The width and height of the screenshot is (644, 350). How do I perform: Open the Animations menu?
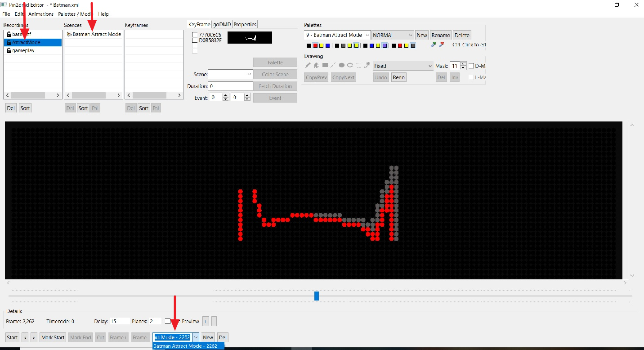[x=41, y=14]
